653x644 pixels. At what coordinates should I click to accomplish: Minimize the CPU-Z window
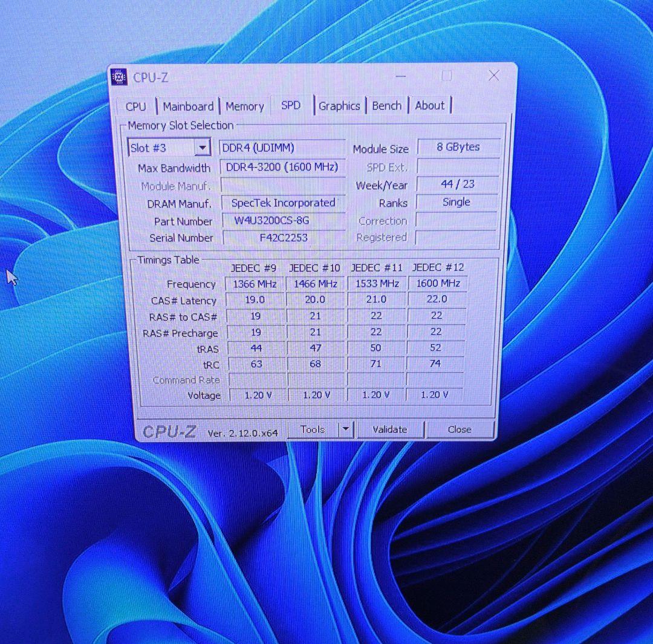(x=401, y=76)
